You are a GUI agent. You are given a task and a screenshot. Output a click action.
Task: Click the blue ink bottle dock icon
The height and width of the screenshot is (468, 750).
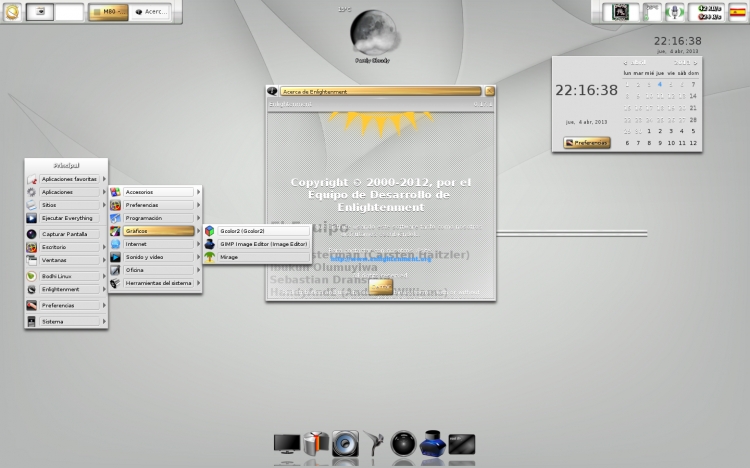pyautogui.click(x=433, y=443)
